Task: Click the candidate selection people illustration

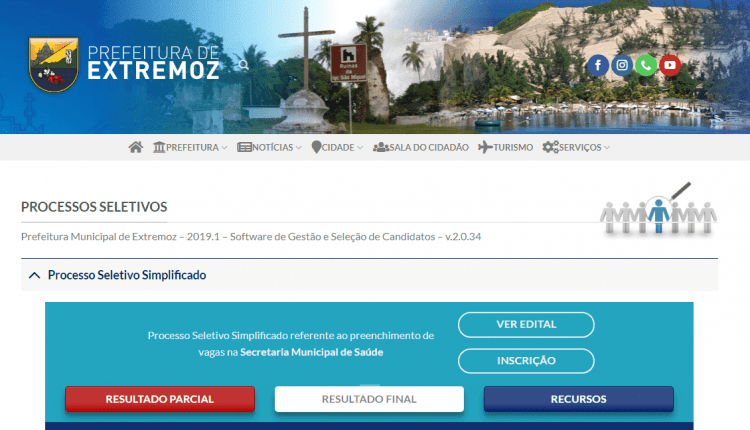Action: tap(658, 209)
